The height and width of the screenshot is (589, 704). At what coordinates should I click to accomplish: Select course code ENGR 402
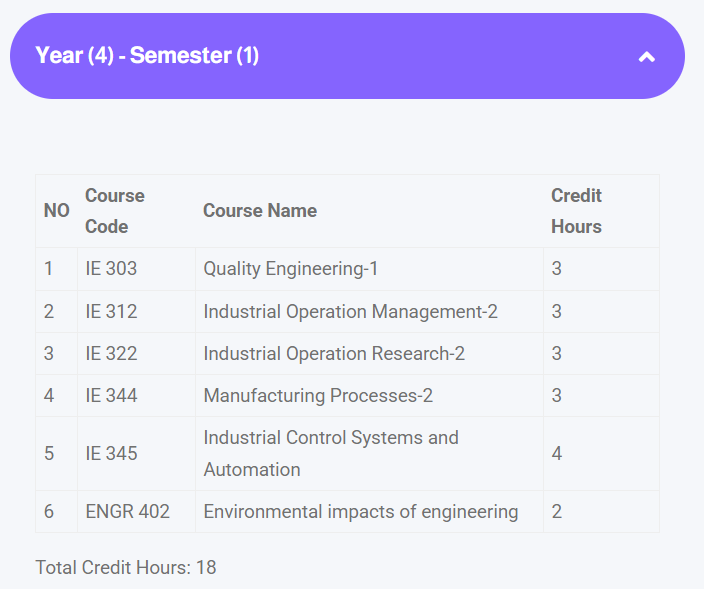point(127,512)
